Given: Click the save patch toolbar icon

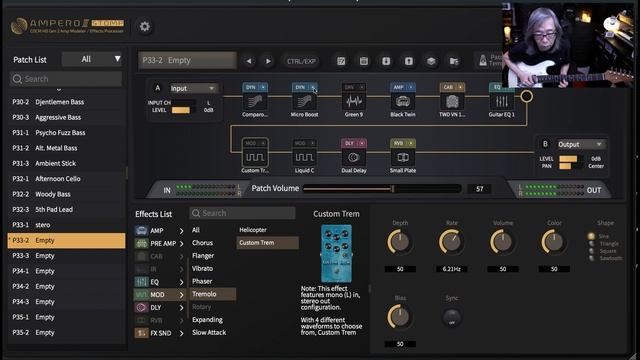Looking at the screenshot, I should [364, 61].
